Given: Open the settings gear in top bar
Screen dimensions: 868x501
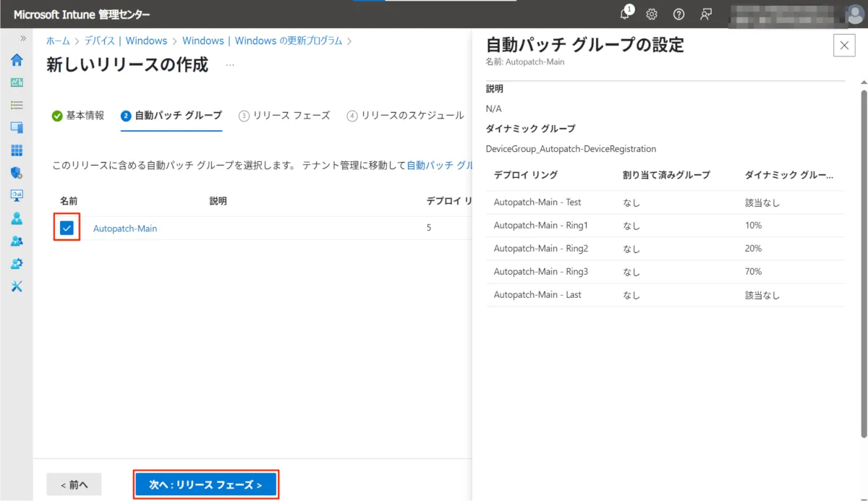Looking at the screenshot, I should pos(652,14).
